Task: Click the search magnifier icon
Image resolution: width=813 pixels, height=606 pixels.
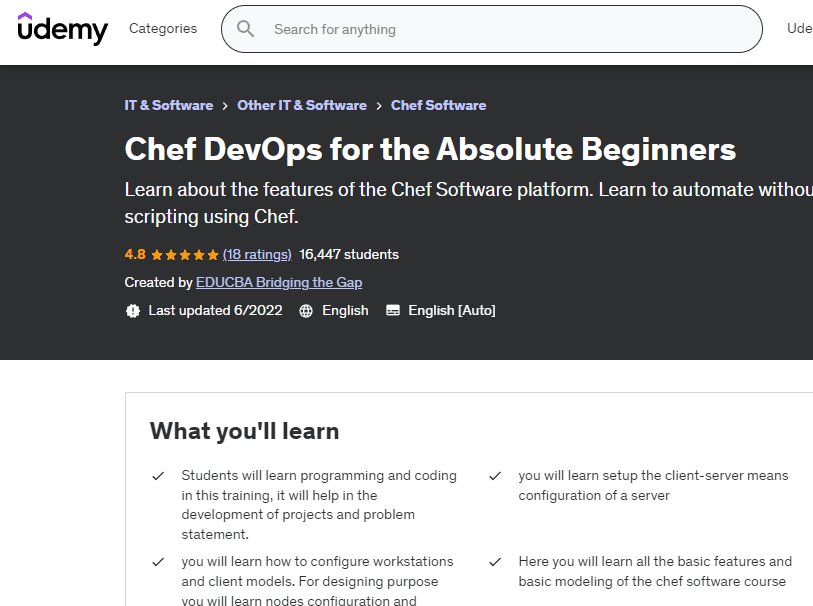Action: (x=246, y=29)
